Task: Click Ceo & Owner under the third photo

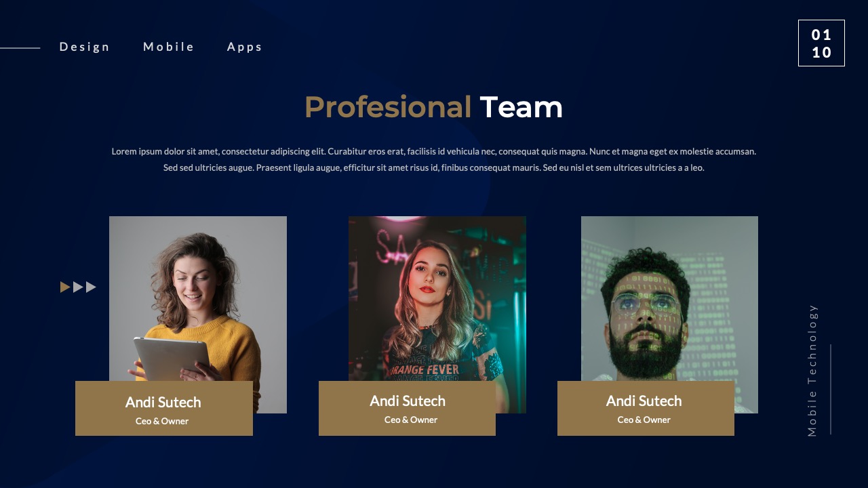Action: (644, 420)
